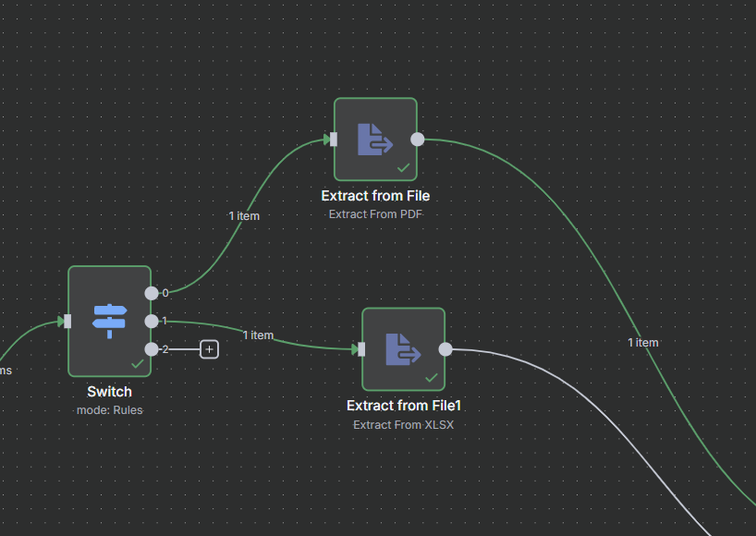Select output port 1 of the Switch
The width and height of the screenshot is (756, 536).
[x=151, y=321]
